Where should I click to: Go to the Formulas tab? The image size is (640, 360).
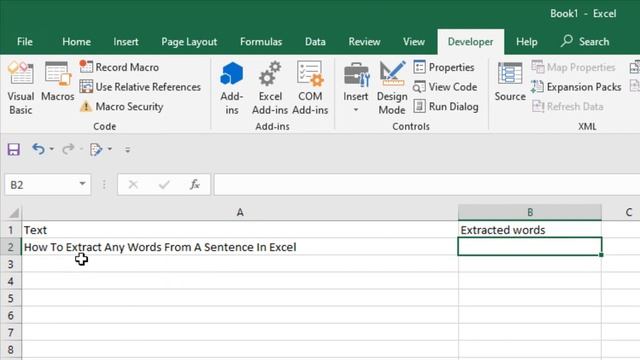(261, 42)
